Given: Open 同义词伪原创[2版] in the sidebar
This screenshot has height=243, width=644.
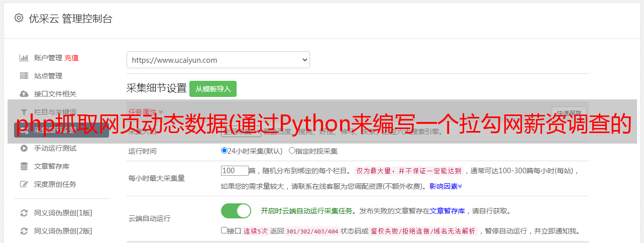Looking at the screenshot, I should point(63,231).
